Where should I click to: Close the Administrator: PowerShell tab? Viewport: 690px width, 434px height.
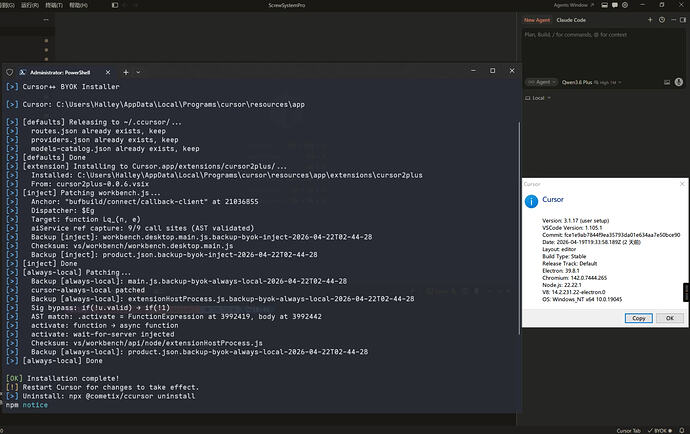[108, 72]
